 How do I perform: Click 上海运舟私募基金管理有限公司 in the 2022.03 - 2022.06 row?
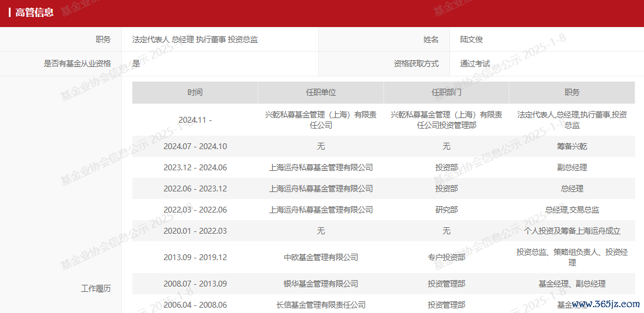click(x=321, y=210)
